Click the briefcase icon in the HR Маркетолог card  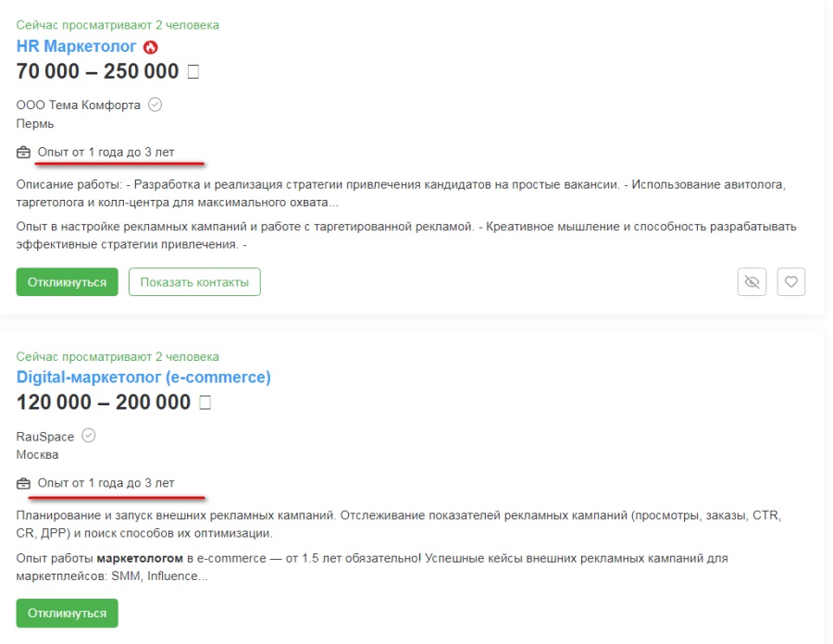pos(24,152)
